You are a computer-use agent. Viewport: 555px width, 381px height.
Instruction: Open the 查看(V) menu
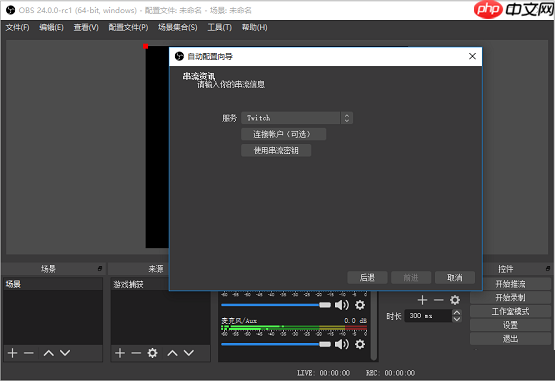86,27
